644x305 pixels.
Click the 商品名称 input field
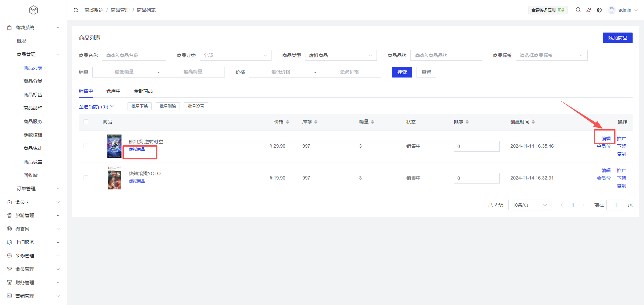tap(134, 55)
